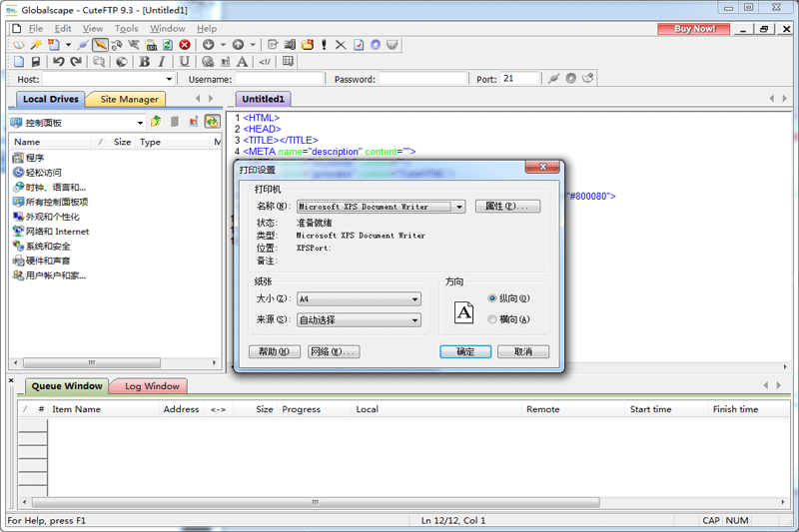799x532 pixels.
Task: Open the 控制面板 folder path dropdown
Action: 140,123
